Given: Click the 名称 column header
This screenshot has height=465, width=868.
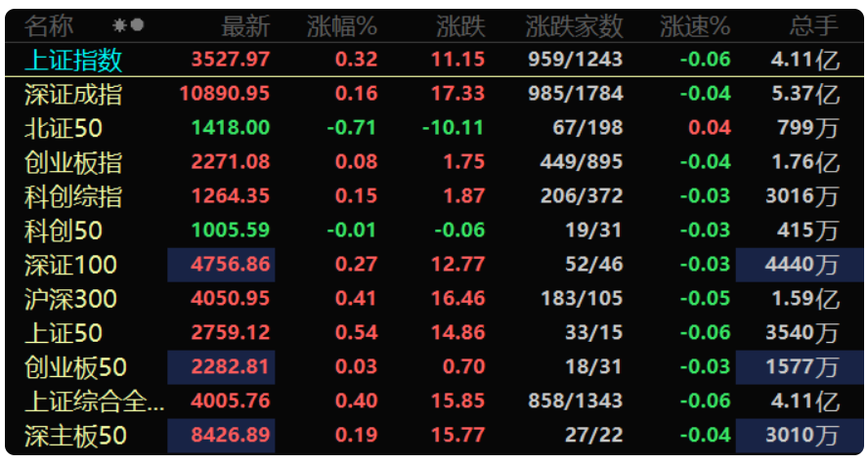Looking at the screenshot, I should pos(49,26).
